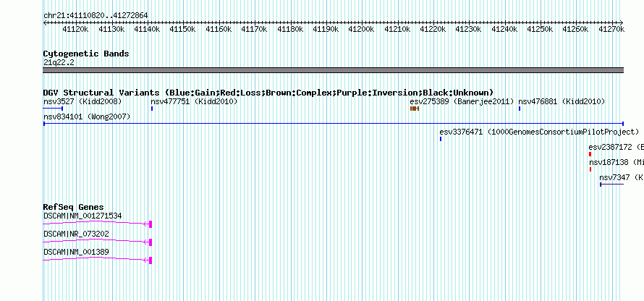Click the 41240k ruler position

(x=504, y=29)
